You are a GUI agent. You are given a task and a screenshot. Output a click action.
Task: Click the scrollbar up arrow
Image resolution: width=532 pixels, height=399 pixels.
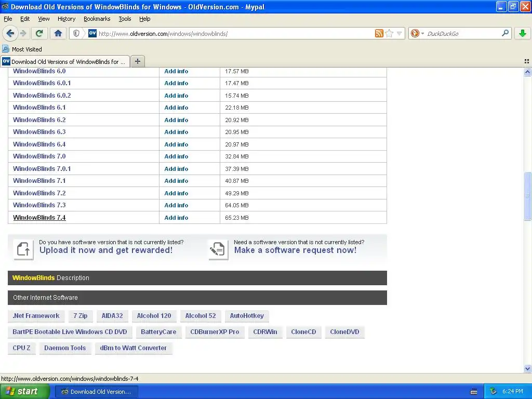tap(527, 72)
